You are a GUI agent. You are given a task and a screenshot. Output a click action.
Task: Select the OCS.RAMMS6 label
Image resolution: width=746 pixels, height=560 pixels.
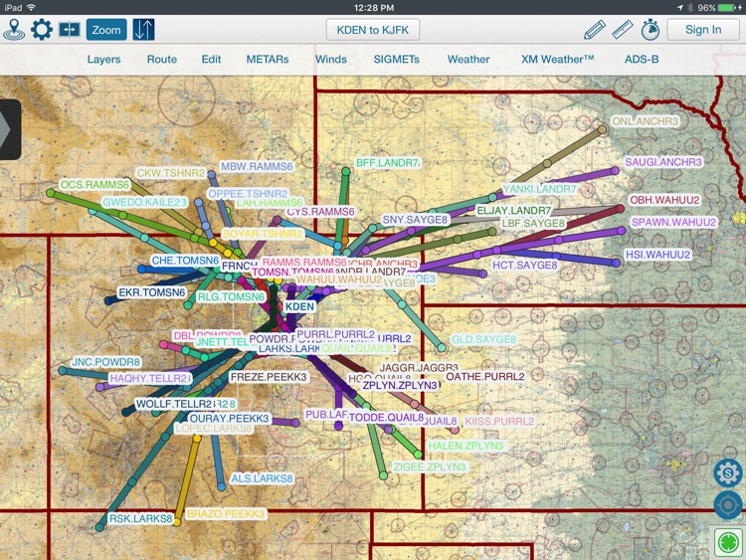pos(94,185)
